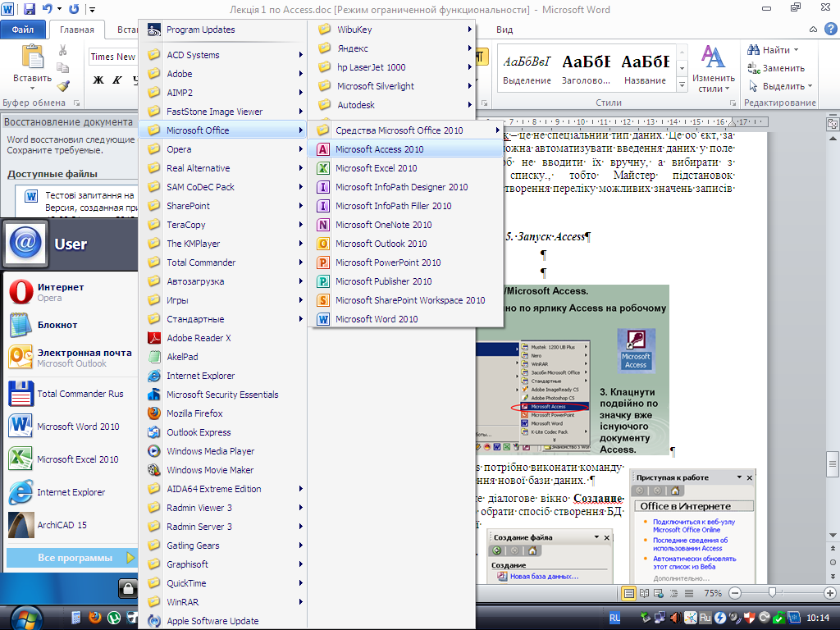Click zoom out minus button
This screenshot has width=840, height=630.
pos(735,593)
